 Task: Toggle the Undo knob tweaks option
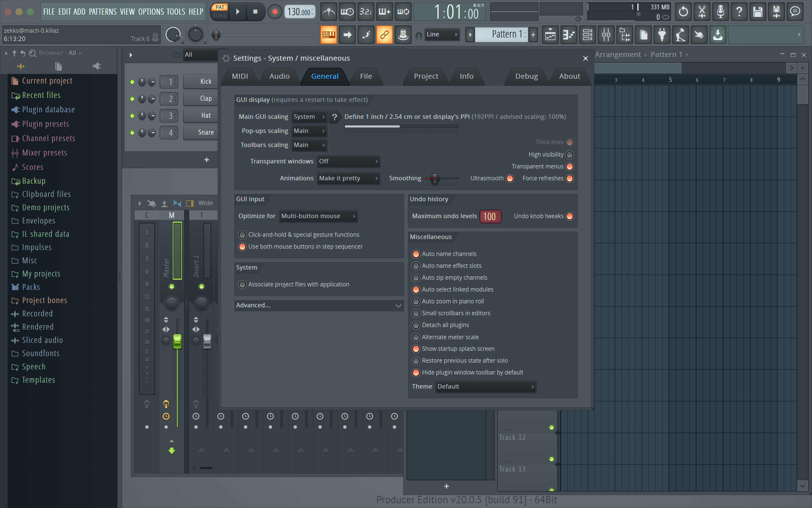click(x=570, y=216)
